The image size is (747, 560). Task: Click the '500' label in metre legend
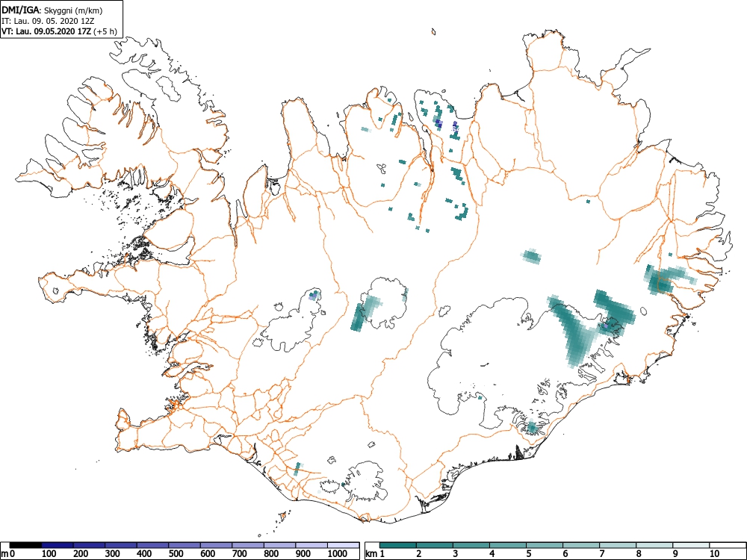176,554
